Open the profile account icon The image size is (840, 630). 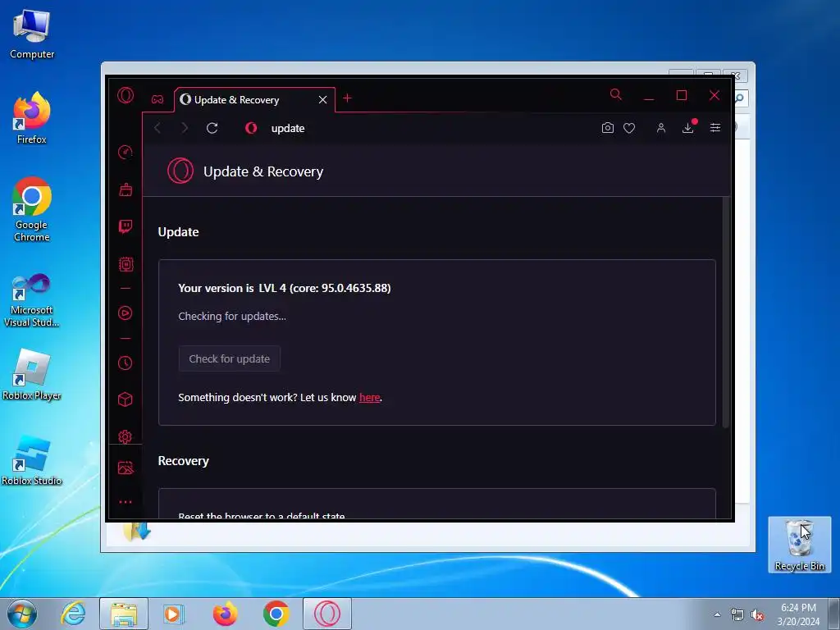point(661,128)
